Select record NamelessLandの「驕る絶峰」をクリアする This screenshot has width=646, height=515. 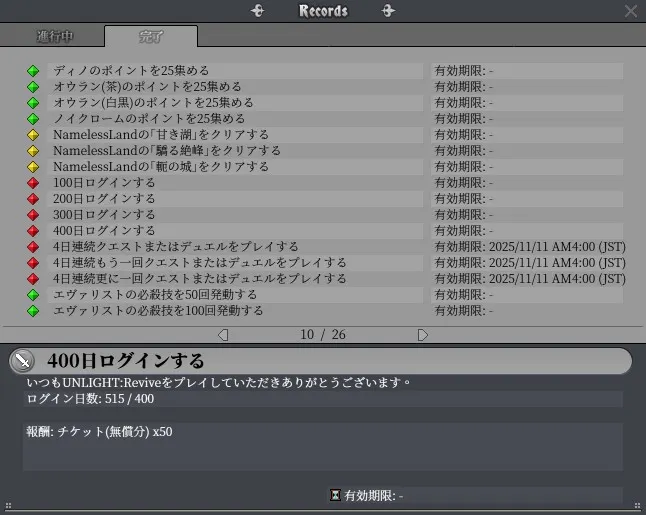click(x=235, y=151)
